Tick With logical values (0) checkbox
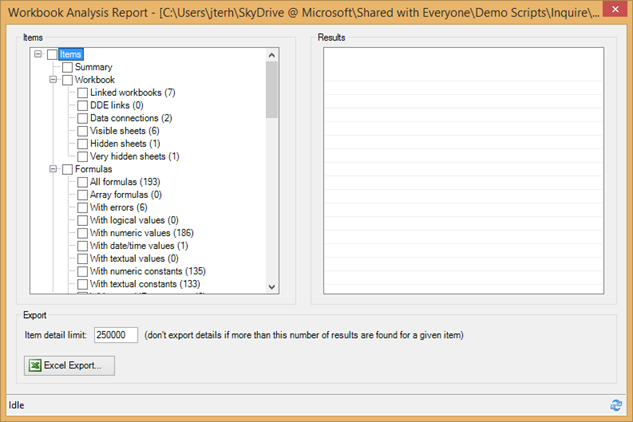Viewport: 633px width, 422px height. (82, 220)
